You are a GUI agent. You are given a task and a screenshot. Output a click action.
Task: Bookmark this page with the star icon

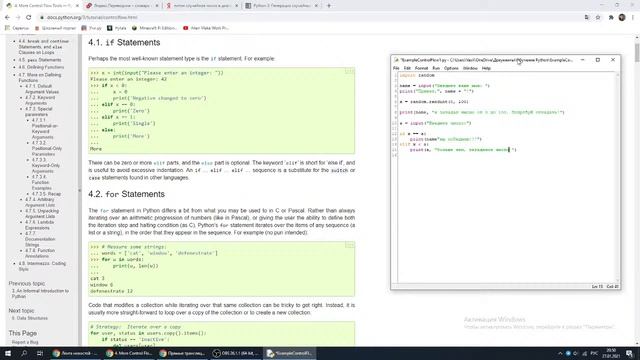[x=598, y=18]
